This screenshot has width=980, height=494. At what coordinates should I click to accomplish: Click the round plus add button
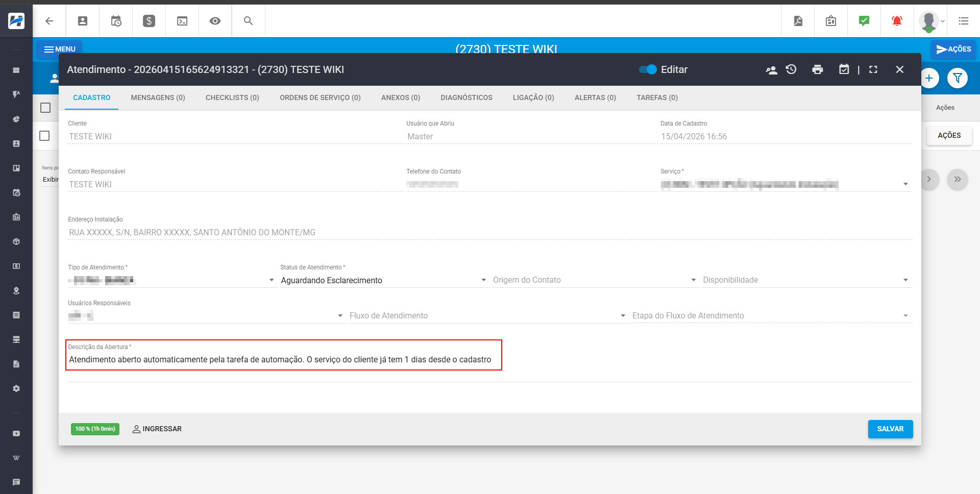pos(929,78)
